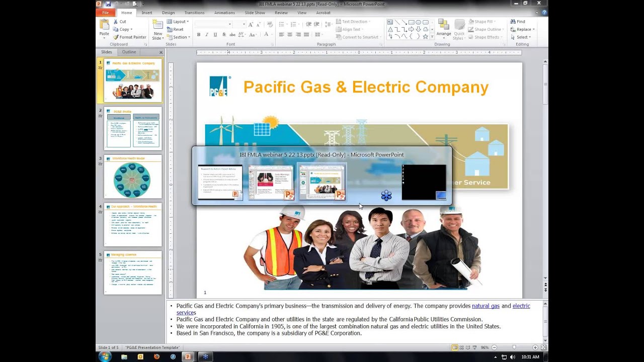This screenshot has width=644, height=362.
Task: Open the Text Direction dropdown
Action: tap(353, 22)
